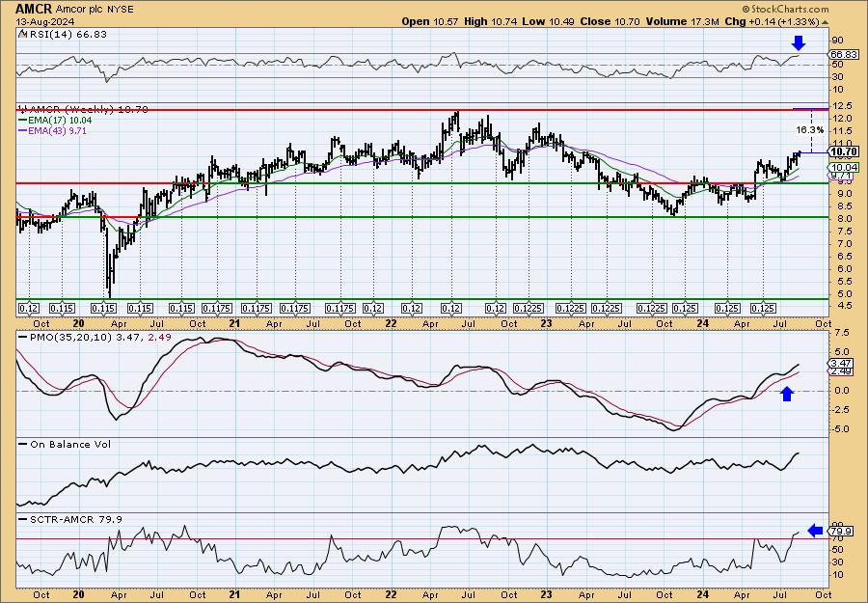Click the 10.04 EMA value tag on the axis
The image size is (868, 603).
coord(845,167)
